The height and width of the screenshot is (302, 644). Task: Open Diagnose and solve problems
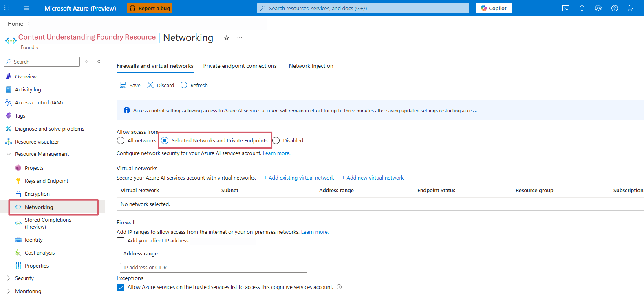[x=49, y=129]
